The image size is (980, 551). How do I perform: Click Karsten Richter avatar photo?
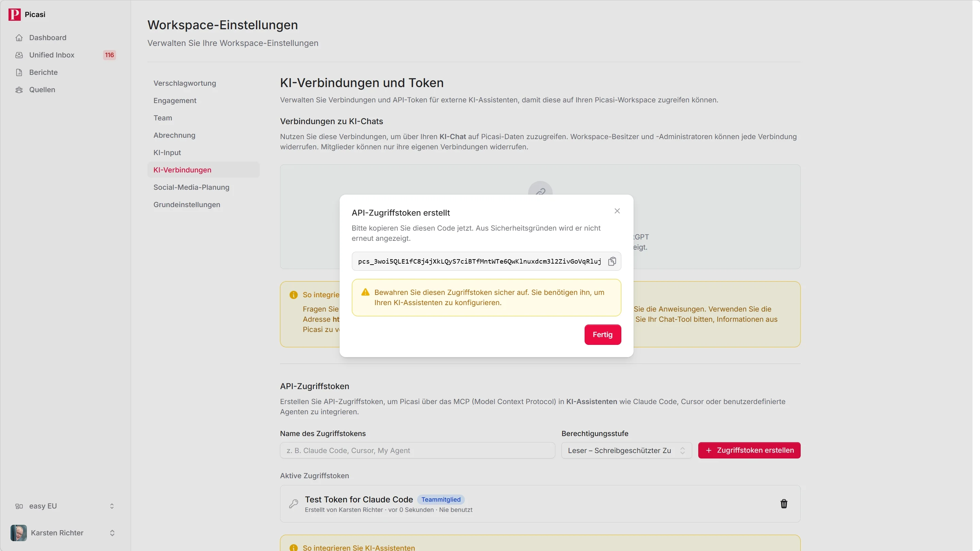click(19, 533)
